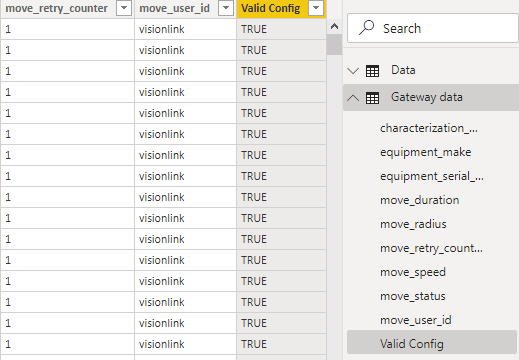Click the table icon next to Data
519x360 pixels.
coord(372,71)
